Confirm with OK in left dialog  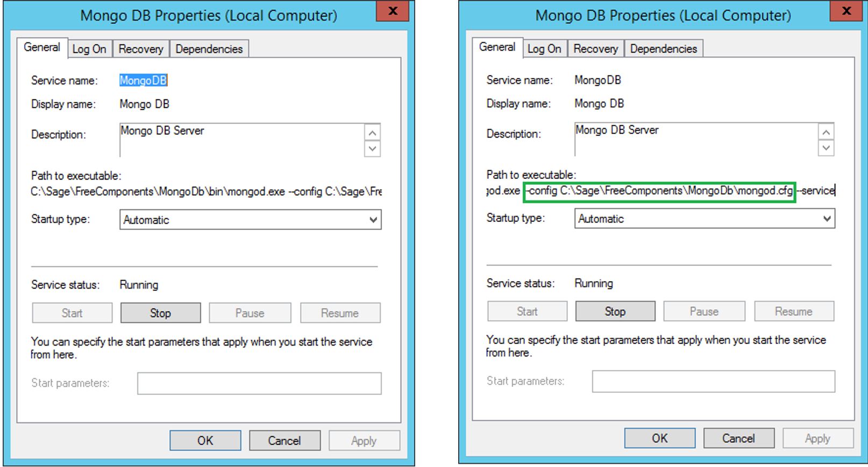point(205,441)
